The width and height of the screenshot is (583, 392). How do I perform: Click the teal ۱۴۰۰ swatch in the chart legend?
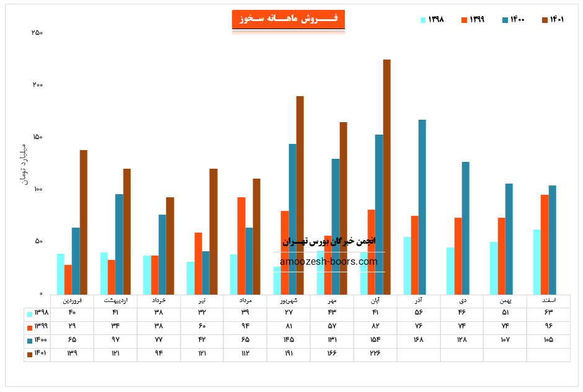pos(505,20)
